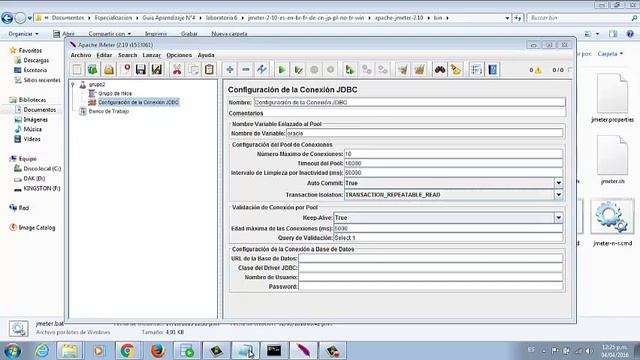640x360 pixels.
Task: Expand all nodes with plus icon
Action: coord(230,69)
